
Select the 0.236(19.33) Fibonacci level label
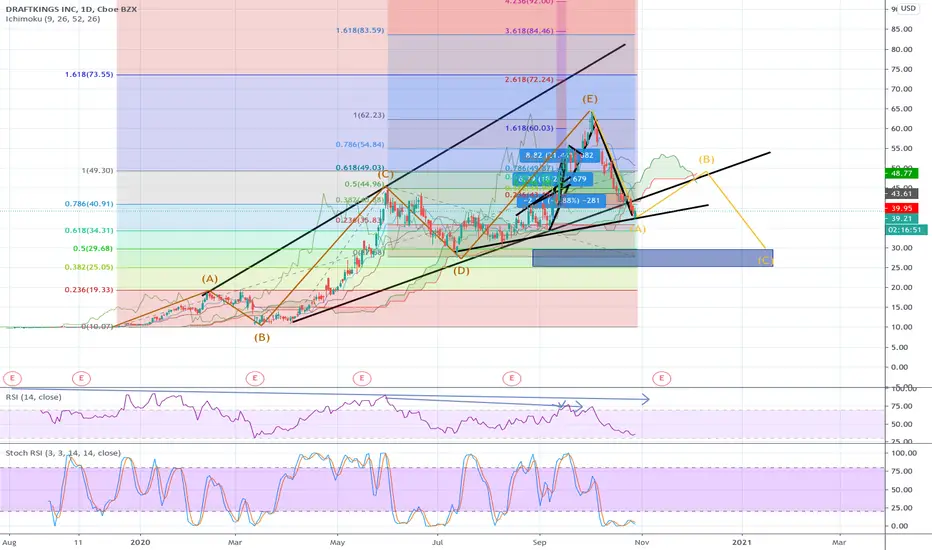89,290
